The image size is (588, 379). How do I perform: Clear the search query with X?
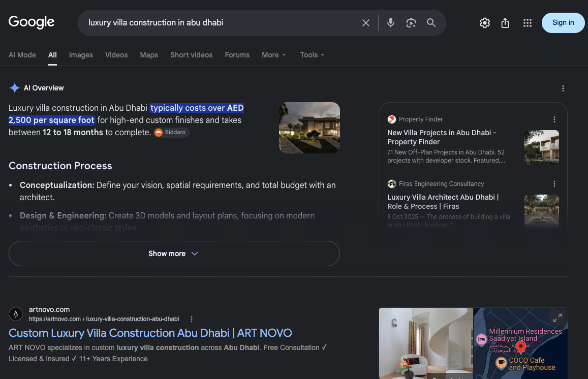365,23
